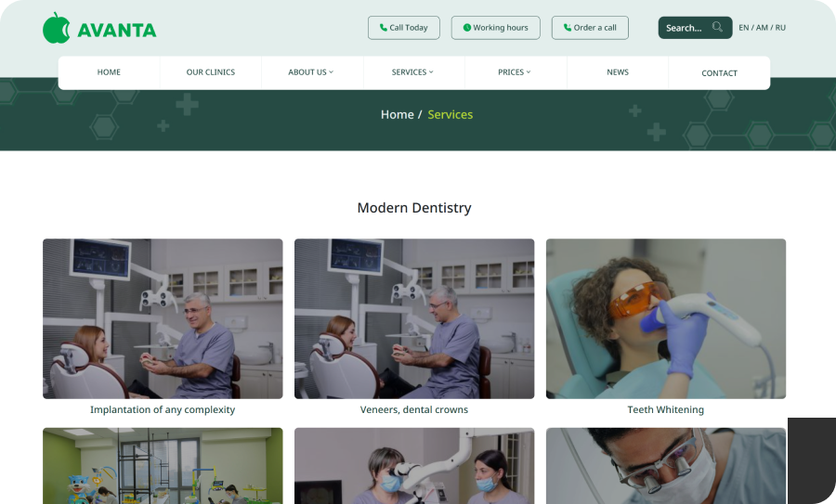The width and height of the screenshot is (836, 504).
Task: Open the dental microscope doctors thumbnail
Action: pos(414,466)
